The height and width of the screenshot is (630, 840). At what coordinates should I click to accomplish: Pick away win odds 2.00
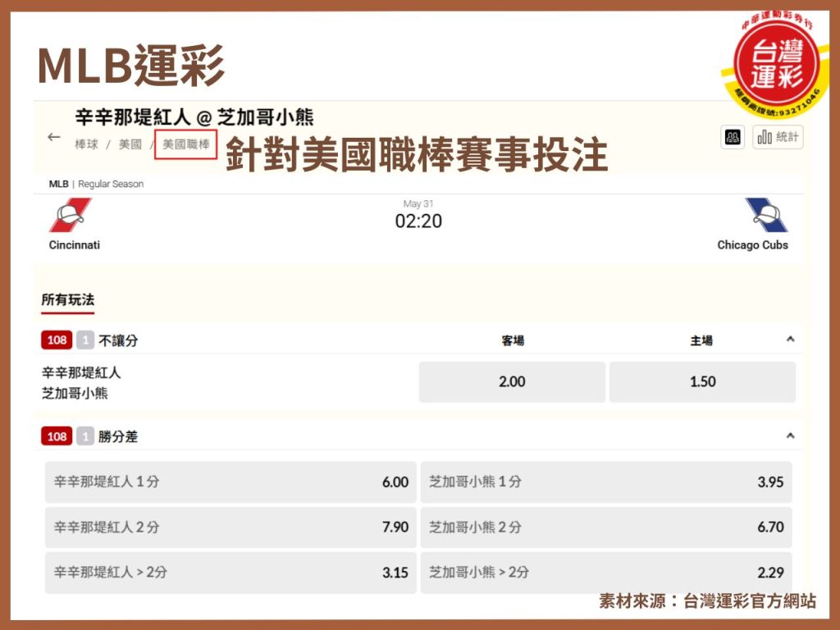(512, 381)
